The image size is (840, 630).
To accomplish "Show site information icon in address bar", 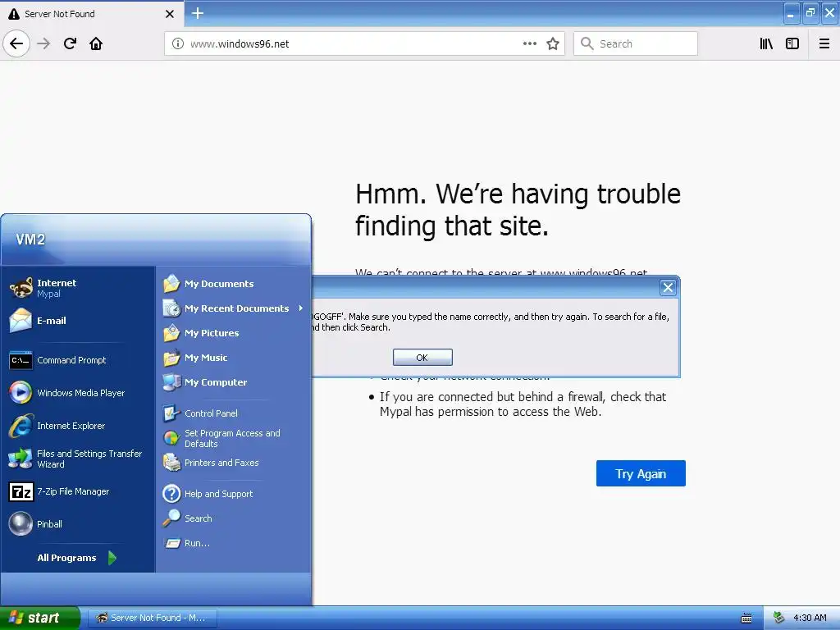I will click(x=177, y=44).
